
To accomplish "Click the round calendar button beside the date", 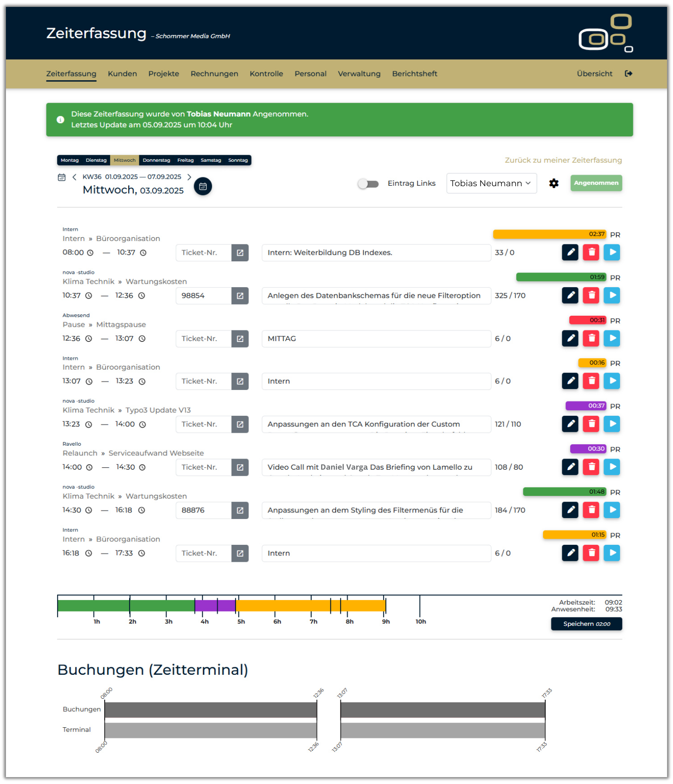I will click(203, 186).
